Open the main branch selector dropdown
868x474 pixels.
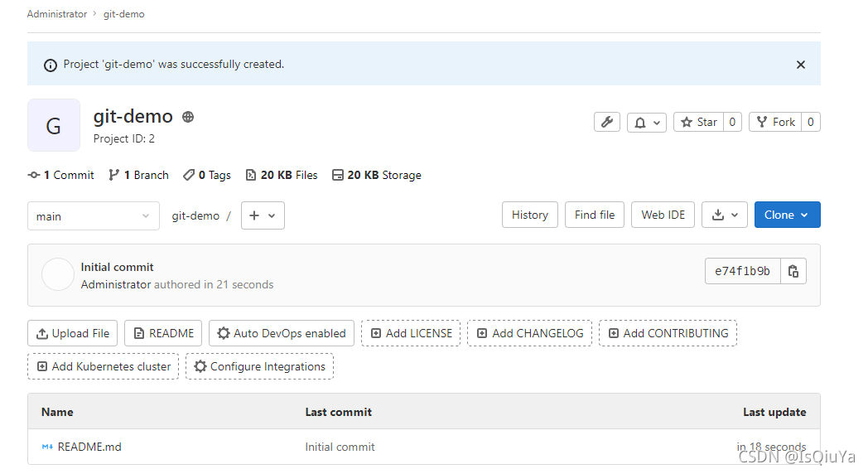coord(94,216)
